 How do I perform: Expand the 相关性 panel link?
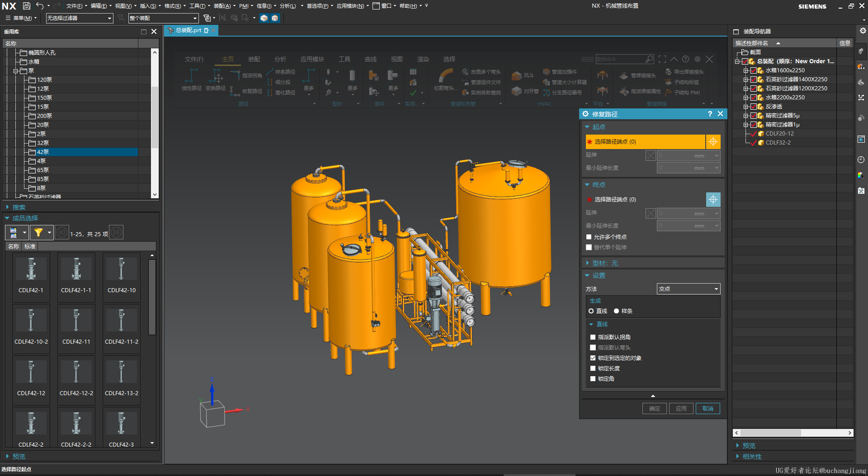(752, 457)
